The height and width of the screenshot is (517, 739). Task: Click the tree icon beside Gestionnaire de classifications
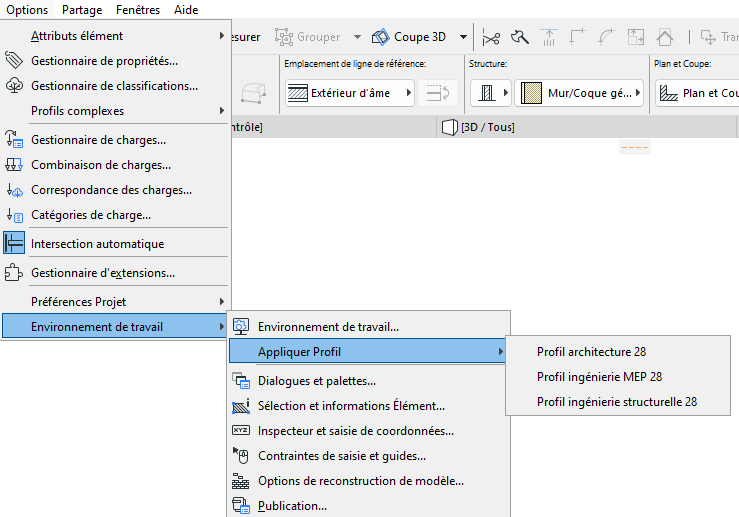[14, 85]
